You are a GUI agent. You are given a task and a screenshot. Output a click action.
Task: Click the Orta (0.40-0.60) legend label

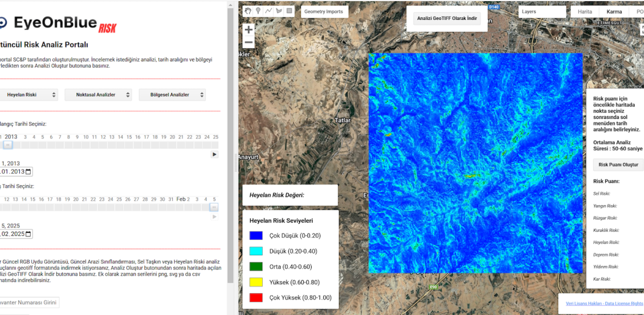[x=291, y=267]
